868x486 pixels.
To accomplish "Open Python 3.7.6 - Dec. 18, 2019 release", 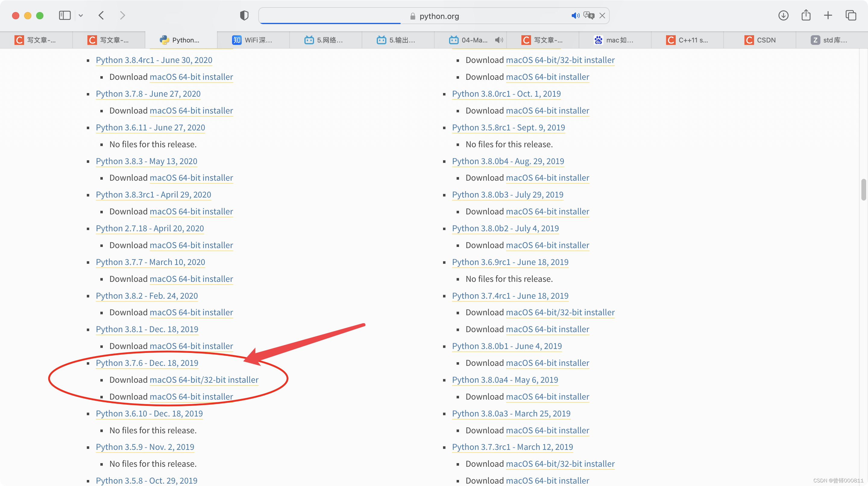I will coord(147,363).
